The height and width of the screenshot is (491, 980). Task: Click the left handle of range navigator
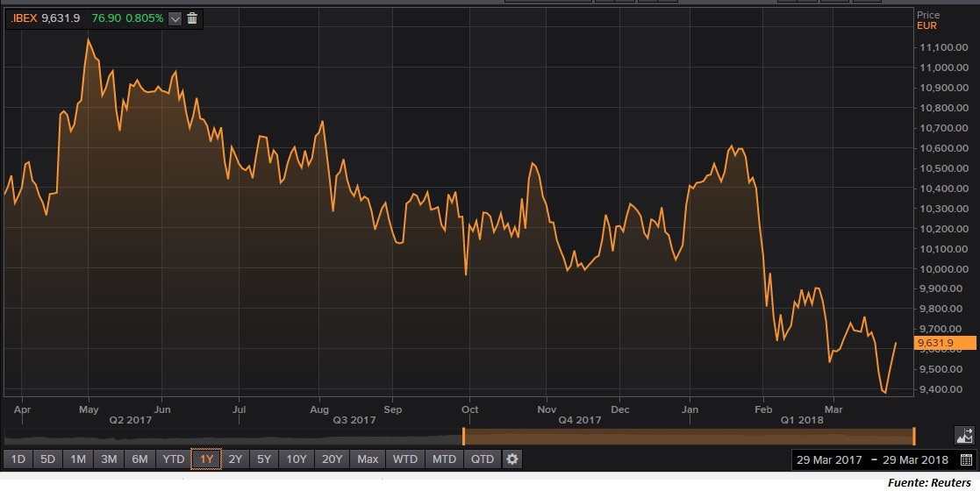tap(463, 436)
